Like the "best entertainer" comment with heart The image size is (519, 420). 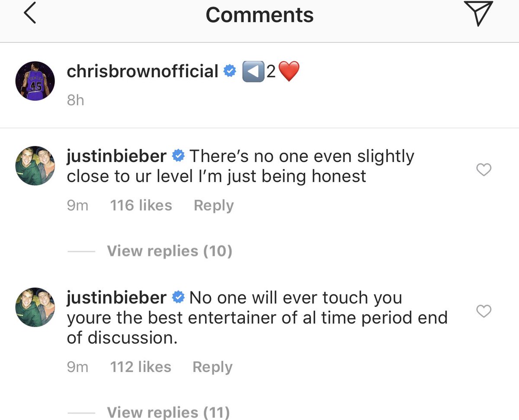click(x=484, y=311)
